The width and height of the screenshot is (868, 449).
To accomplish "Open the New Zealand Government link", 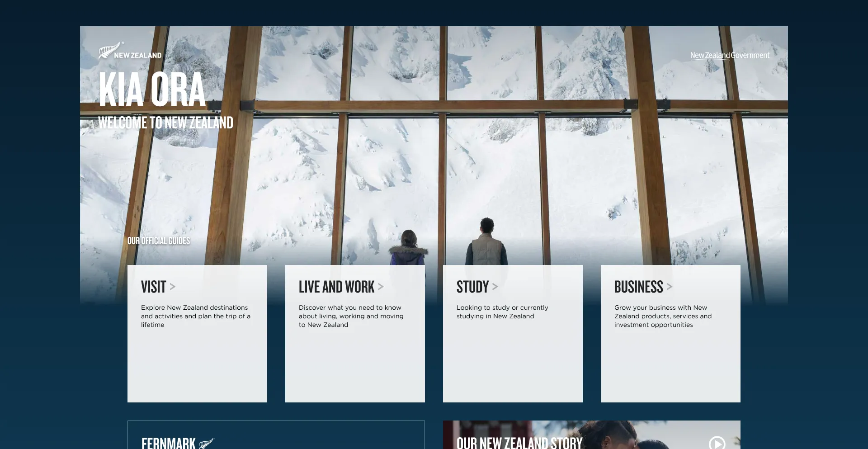I will click(x=729, y=55).
